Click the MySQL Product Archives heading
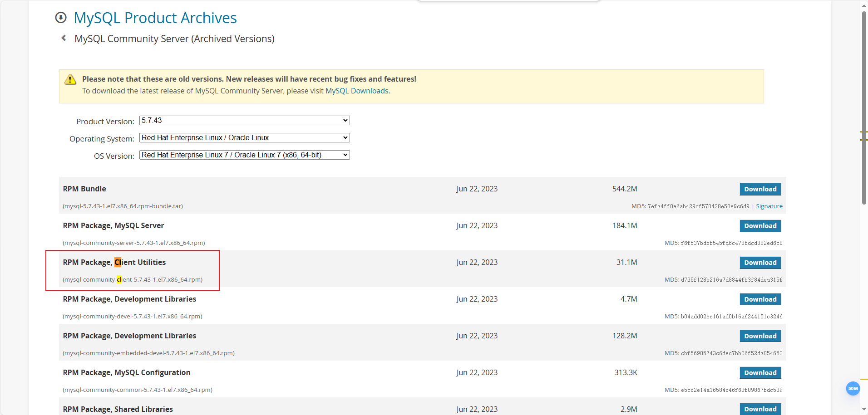This screenshot has height=415, width=868. pyautogui.click(x=155, y=18)
